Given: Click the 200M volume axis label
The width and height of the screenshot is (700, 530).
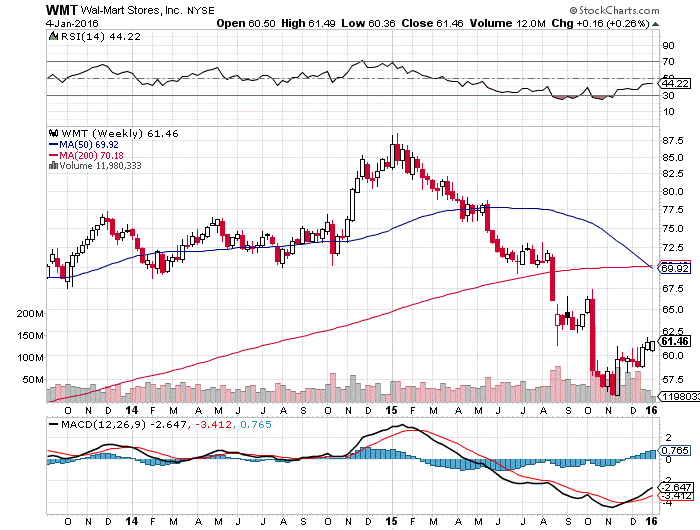Looking at the screenshot, I should pyautogui.click(x=30, y=313).
